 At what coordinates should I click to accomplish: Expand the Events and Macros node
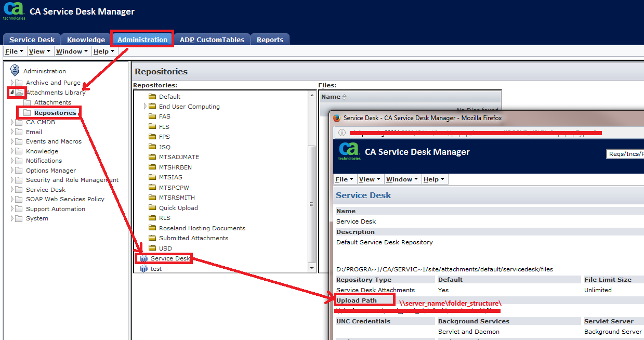point(12,141)
